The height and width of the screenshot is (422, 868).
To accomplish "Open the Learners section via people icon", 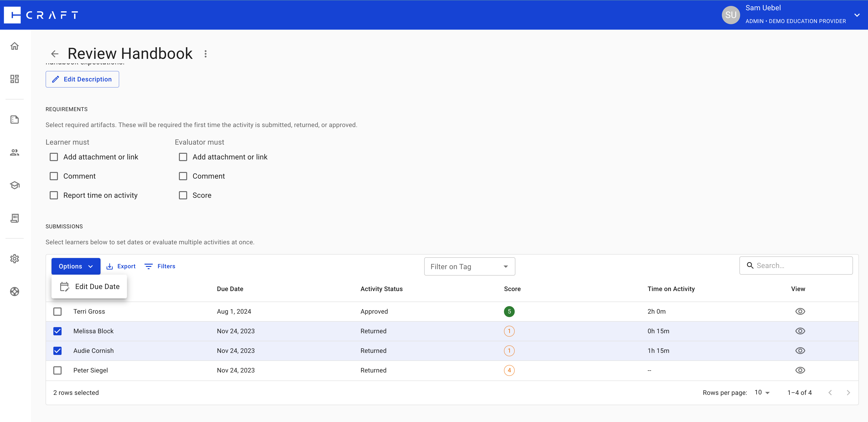I will click(x=15, y=152).
